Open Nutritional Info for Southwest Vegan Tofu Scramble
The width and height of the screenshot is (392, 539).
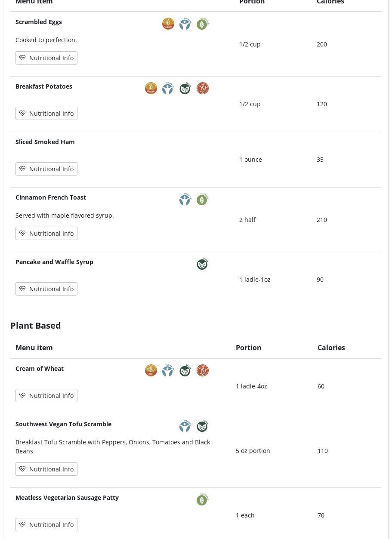pyautogui.click(x=46, y=469)
